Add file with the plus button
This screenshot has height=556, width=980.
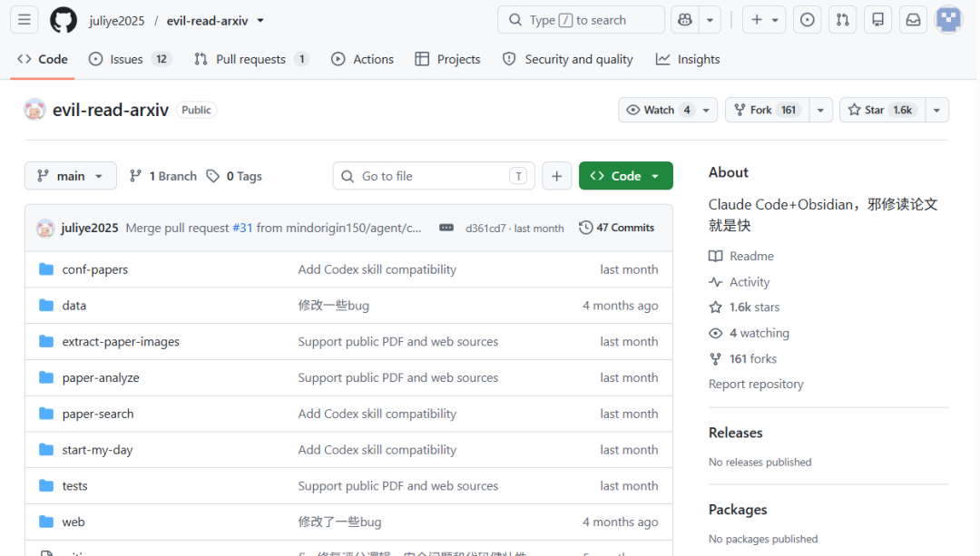(x=556, y=176)
